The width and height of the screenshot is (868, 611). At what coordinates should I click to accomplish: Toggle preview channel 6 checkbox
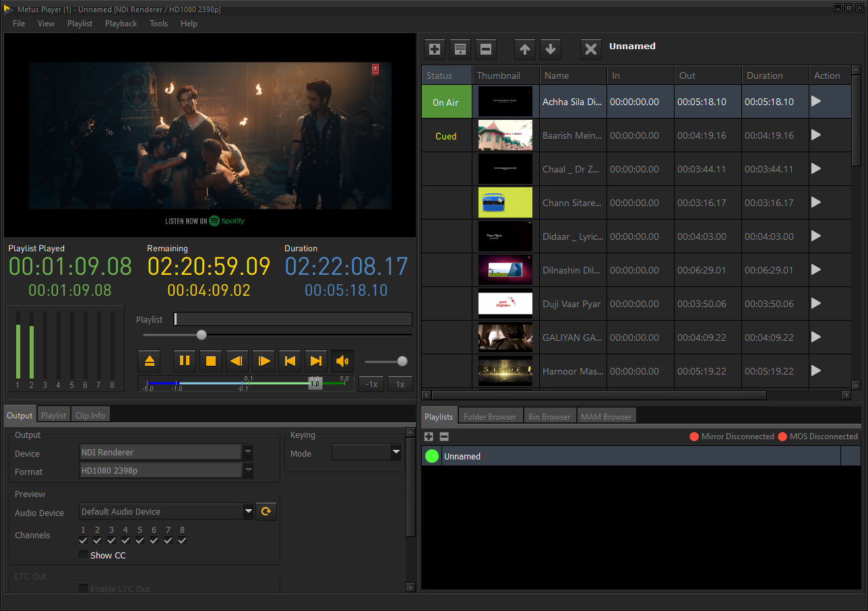point(154,540)
